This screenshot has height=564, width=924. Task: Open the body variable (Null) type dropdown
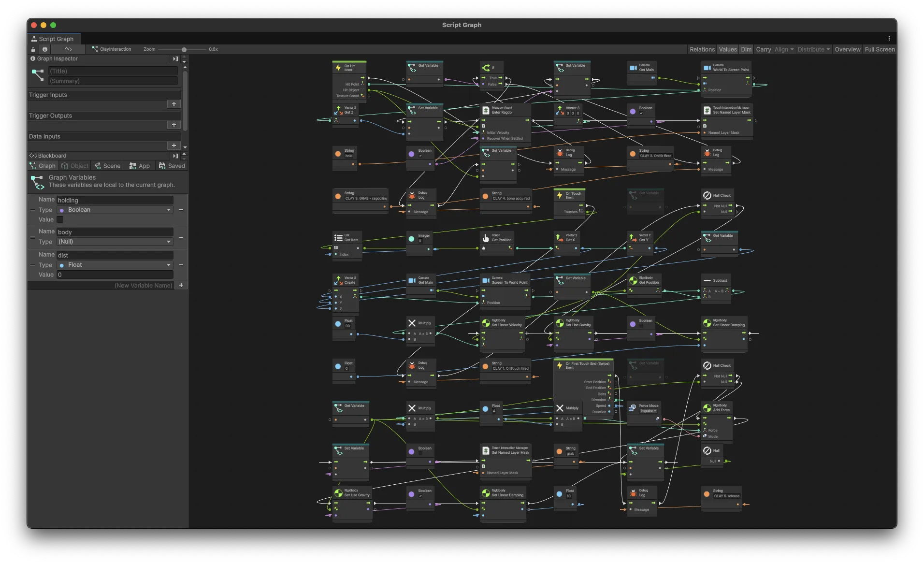click(115, 242)
